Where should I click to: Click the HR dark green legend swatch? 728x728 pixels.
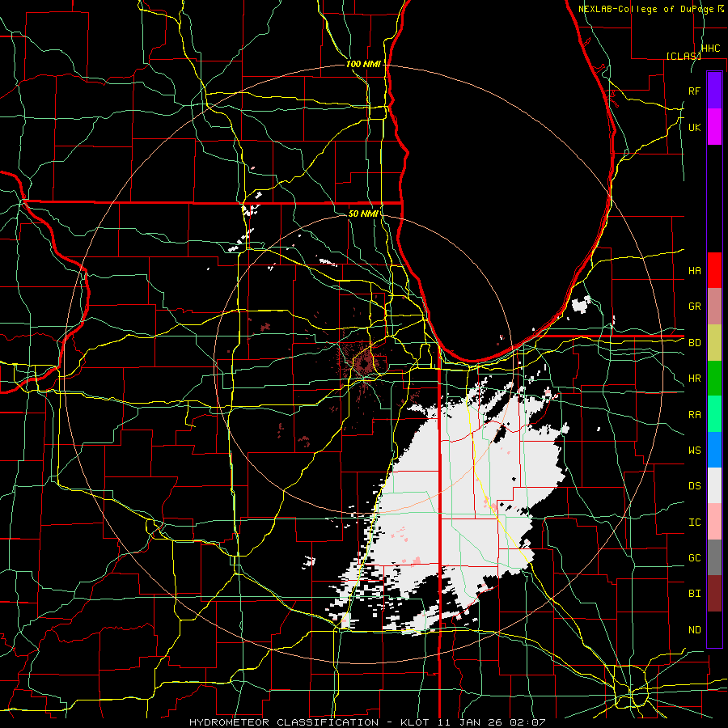pyautogui.click(x=714, y=378)
